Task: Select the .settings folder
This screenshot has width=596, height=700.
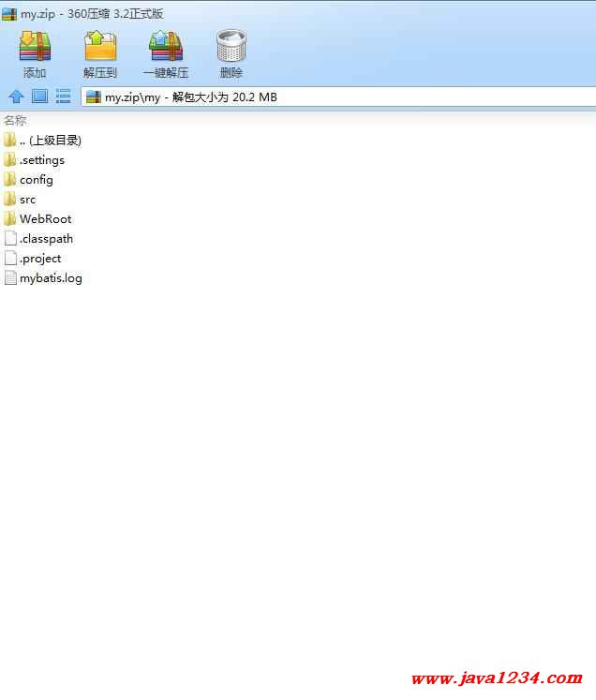Action: (41, 160)
